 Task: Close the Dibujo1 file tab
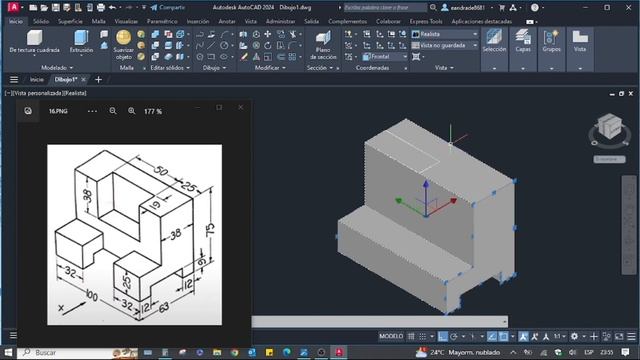[x=83, y=80]
